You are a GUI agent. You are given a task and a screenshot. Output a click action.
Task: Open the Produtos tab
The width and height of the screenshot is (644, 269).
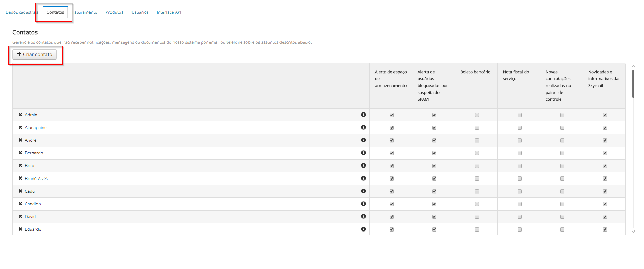point(114,12)
